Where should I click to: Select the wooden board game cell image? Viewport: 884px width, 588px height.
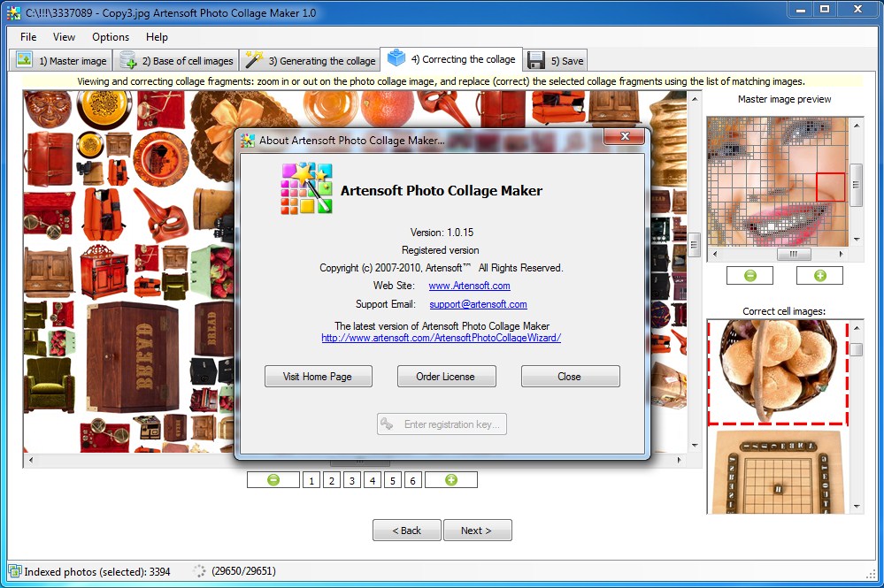coord(778,472)
